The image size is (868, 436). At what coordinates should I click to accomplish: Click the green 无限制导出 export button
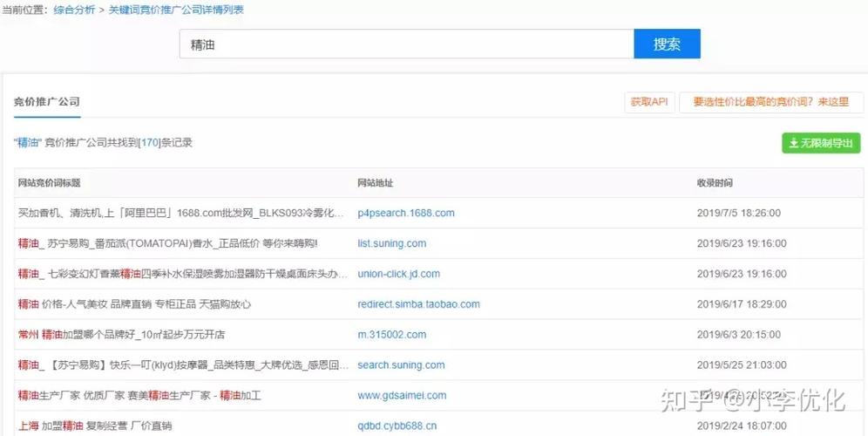click(x=821, y=143)
